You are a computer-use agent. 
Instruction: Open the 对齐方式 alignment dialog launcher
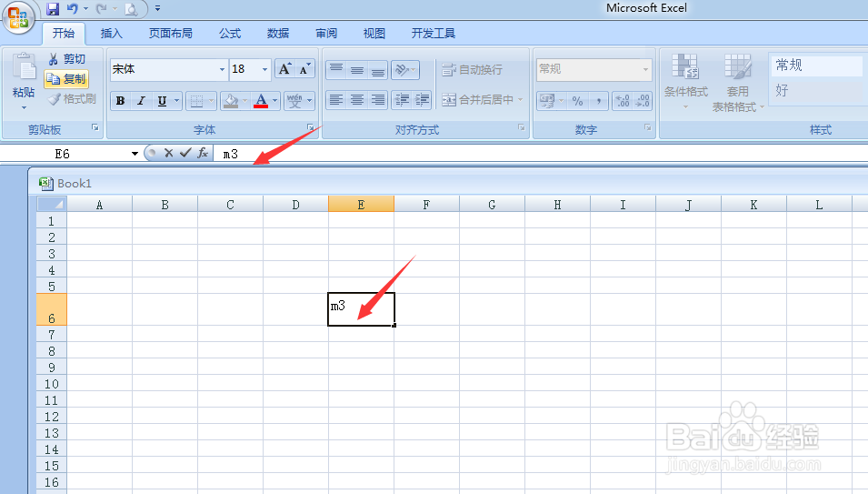tap(522, 128)
